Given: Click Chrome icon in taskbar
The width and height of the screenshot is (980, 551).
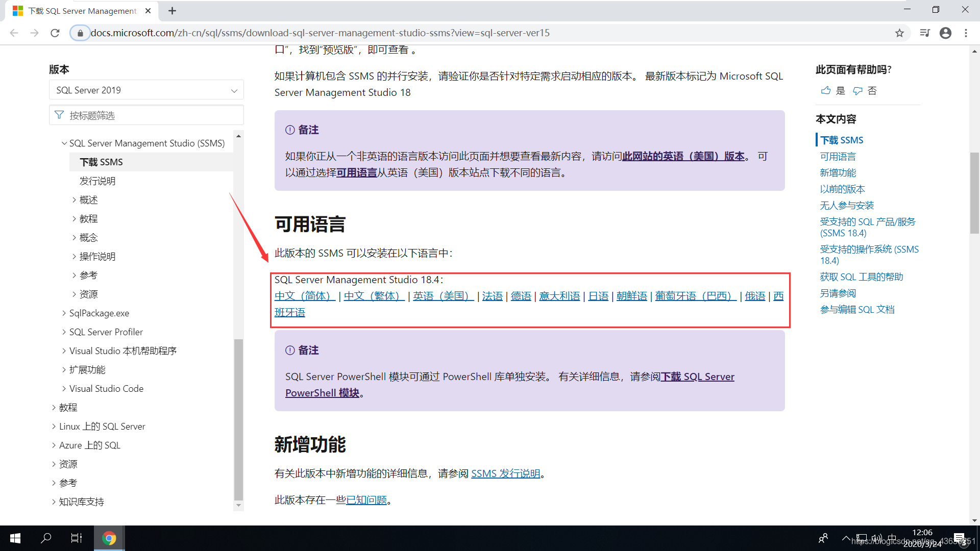Looking at the screenshot, I should [x=109, y=538].
